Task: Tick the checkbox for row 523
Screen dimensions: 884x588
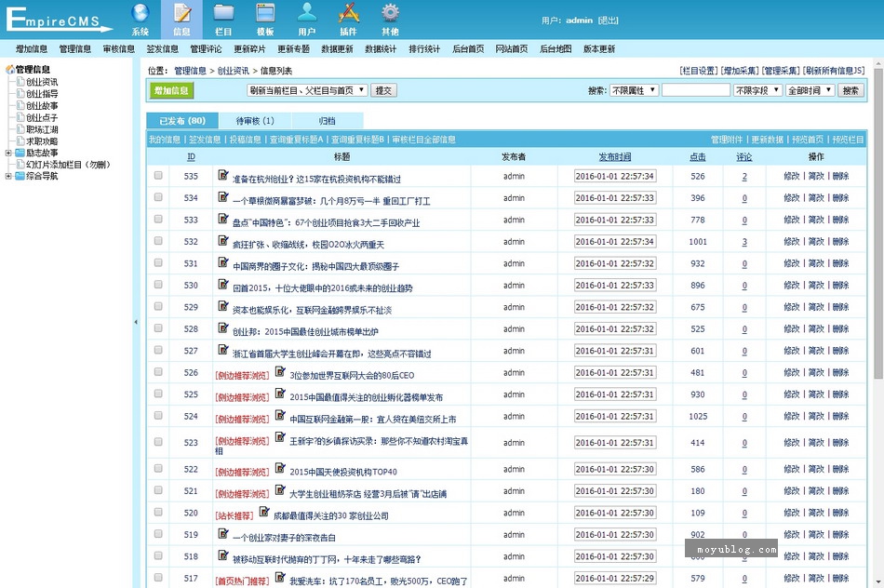Action: point(158,442)
